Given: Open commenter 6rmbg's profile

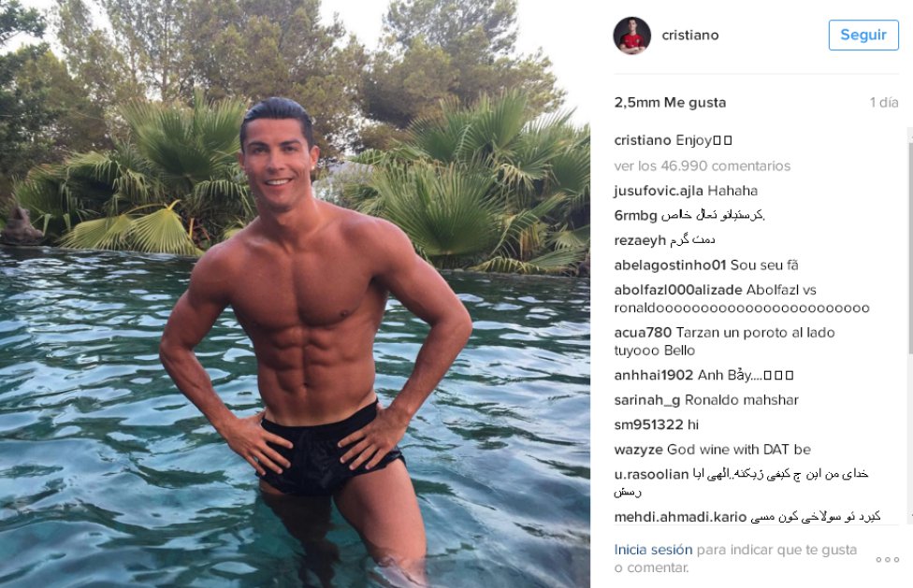Looking at the screenshot, I should [x=635, y=215].
